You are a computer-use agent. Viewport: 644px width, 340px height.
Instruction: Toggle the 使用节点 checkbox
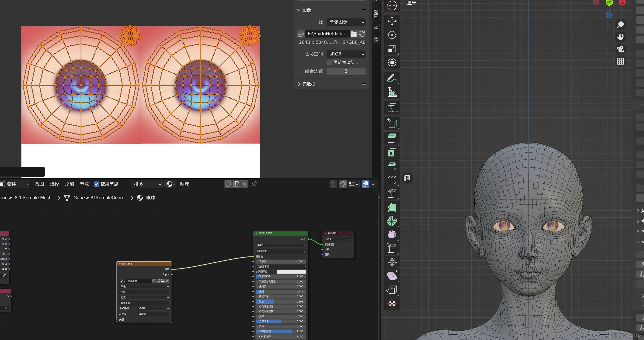coord(97,184)
